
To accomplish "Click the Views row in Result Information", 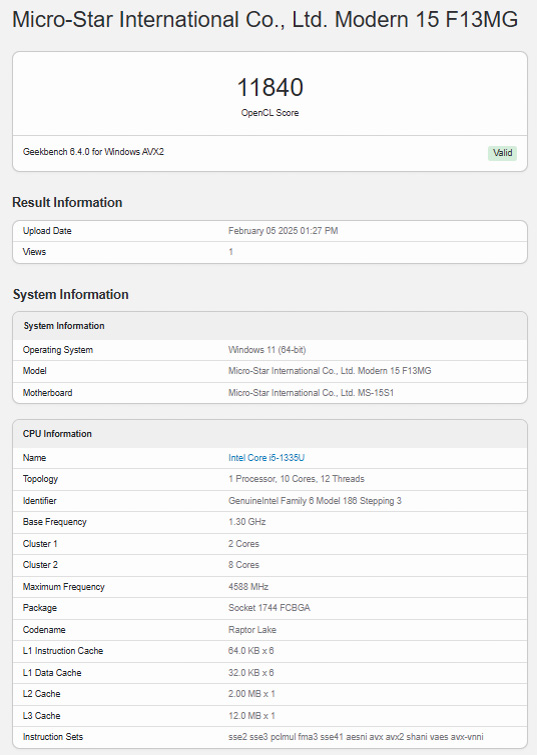I will tap(270, 252).
